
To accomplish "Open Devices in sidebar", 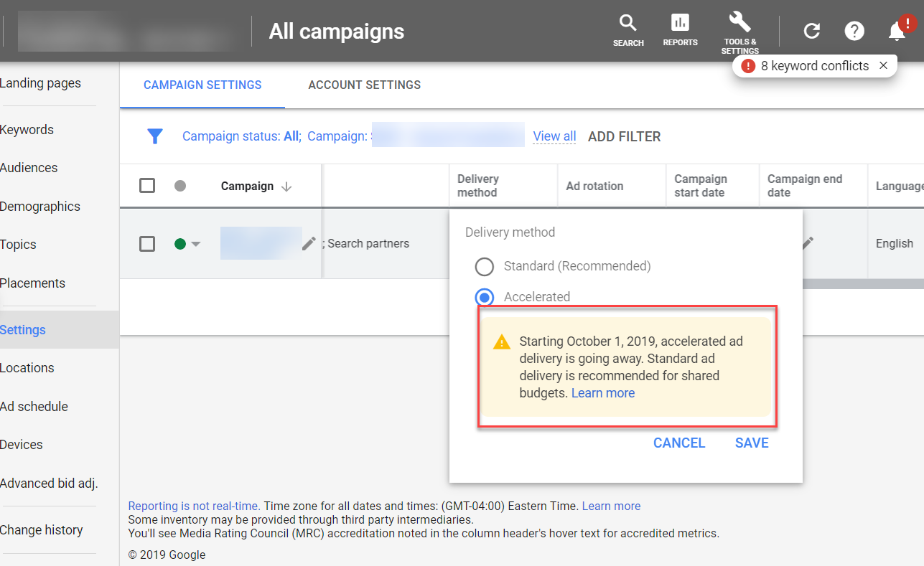I will tap(22, 445).
